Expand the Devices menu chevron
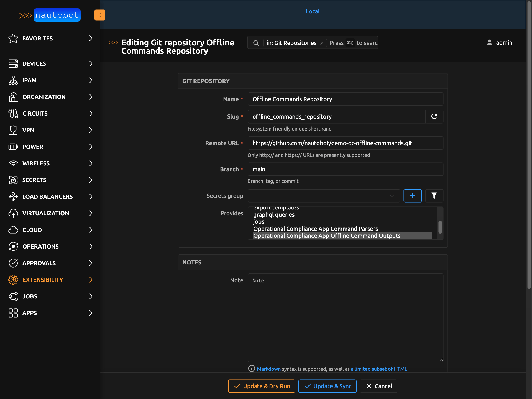This screenshot has height=399, width=532. [x=91, y=63]
